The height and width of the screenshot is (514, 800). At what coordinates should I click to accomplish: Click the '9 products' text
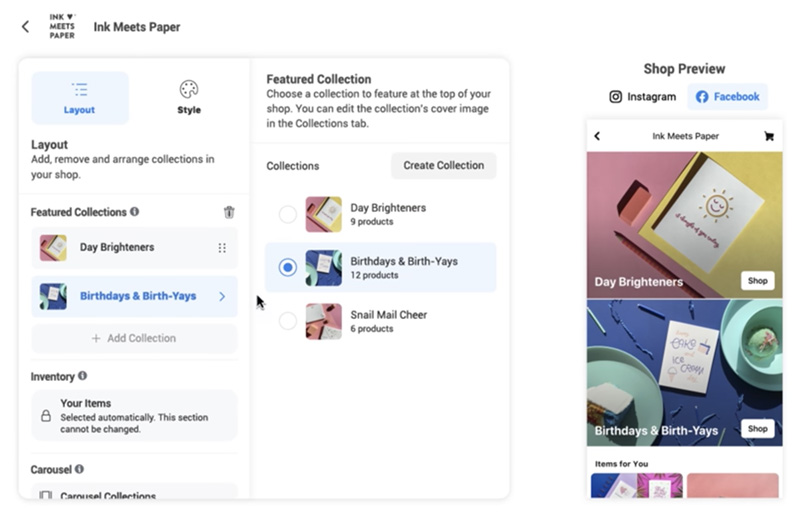[371, 222]
